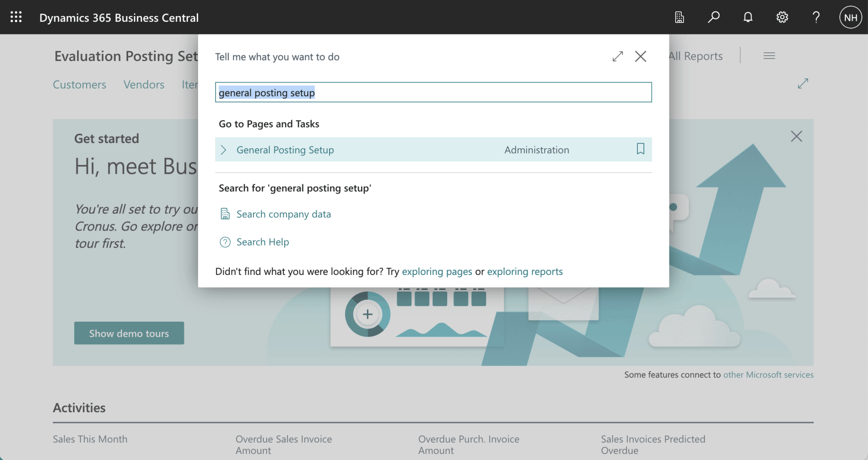Image resolution: width=868 pixels, height=460 pixels.
Task: Click the Activities section heading
Action: click(x=79, y=408)
